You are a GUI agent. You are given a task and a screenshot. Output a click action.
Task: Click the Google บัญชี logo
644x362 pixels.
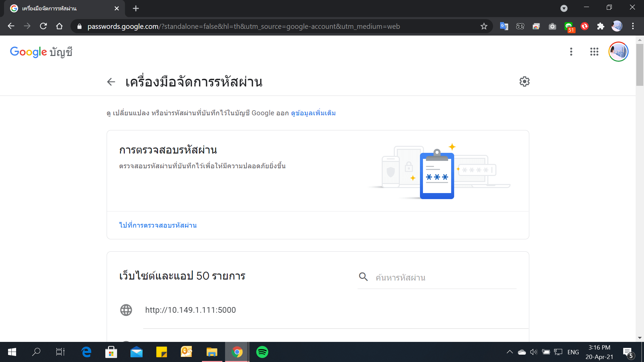coord(41,52)
